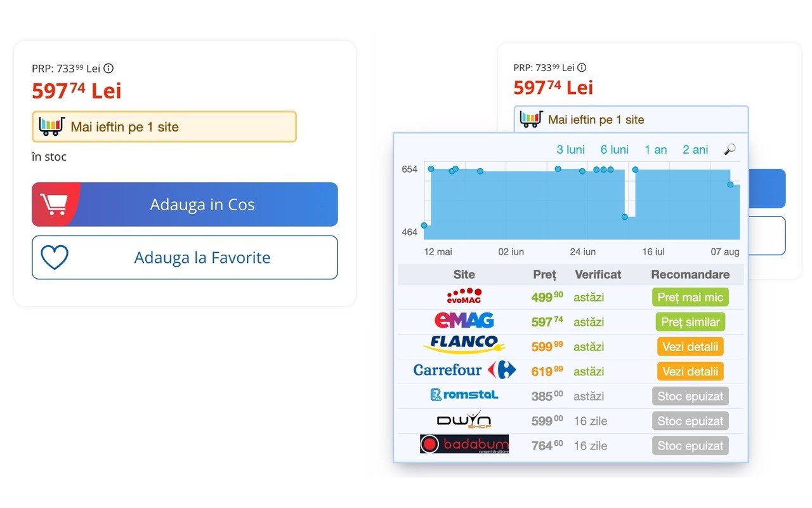The height and width of the screenshot is (508, 812).
Task: Click the badabum store logo
Action: pyautogui.click(x=464, y=444)
